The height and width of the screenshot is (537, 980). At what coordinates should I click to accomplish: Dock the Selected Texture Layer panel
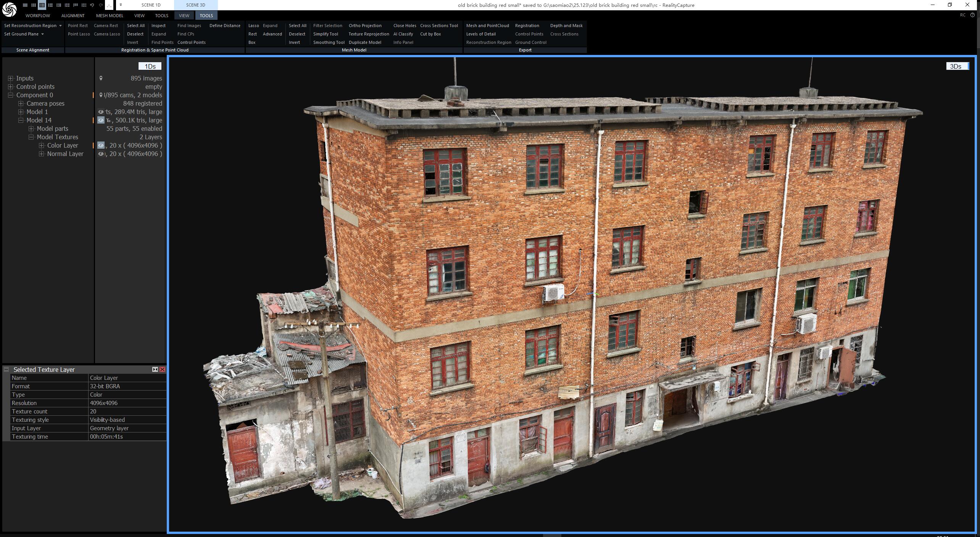click(x=155, y=369)
